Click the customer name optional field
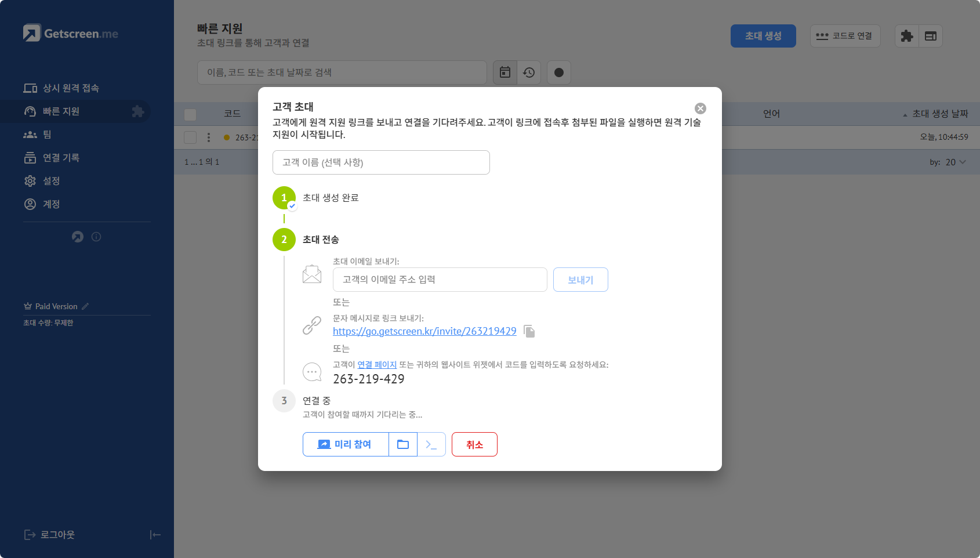 click(x=381, y=162)
